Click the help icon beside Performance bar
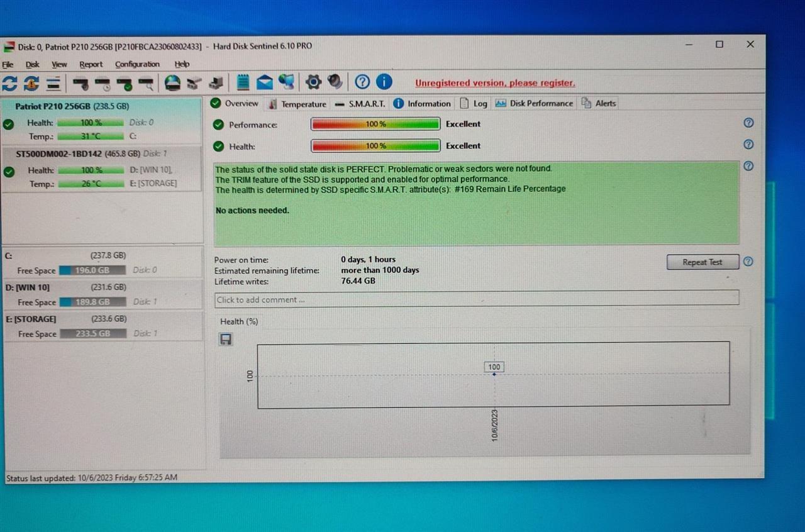Viewport: 805px width, 532px height. point(748,123)
